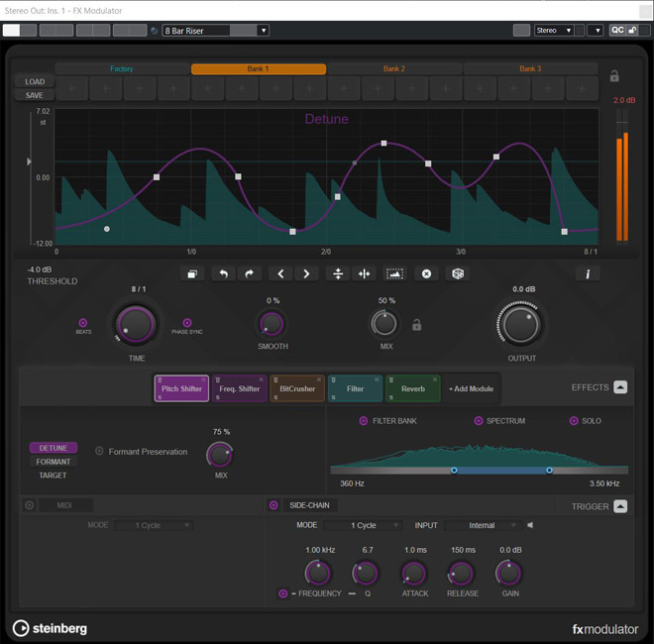Collapse the Effects section
This screenshot has height=644, width=654.
click(x=620, y=387)
